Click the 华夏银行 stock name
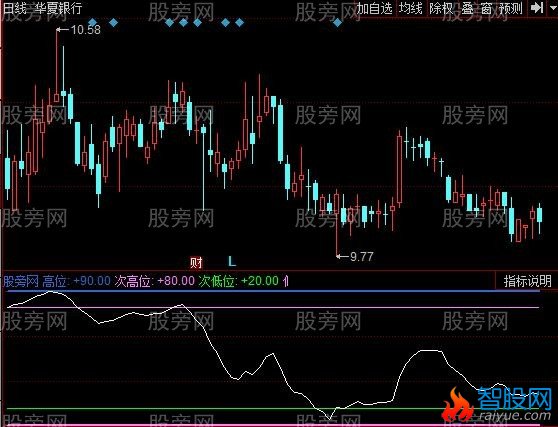This screenshot has width=558, height=427. coord(58,8)
